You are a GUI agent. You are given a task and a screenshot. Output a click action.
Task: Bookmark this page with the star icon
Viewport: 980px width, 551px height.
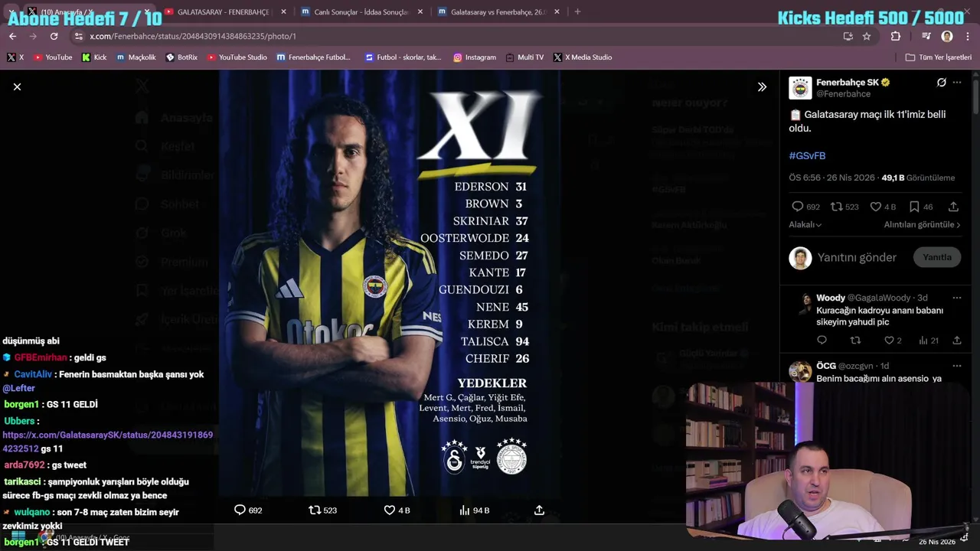click(867, 36)
